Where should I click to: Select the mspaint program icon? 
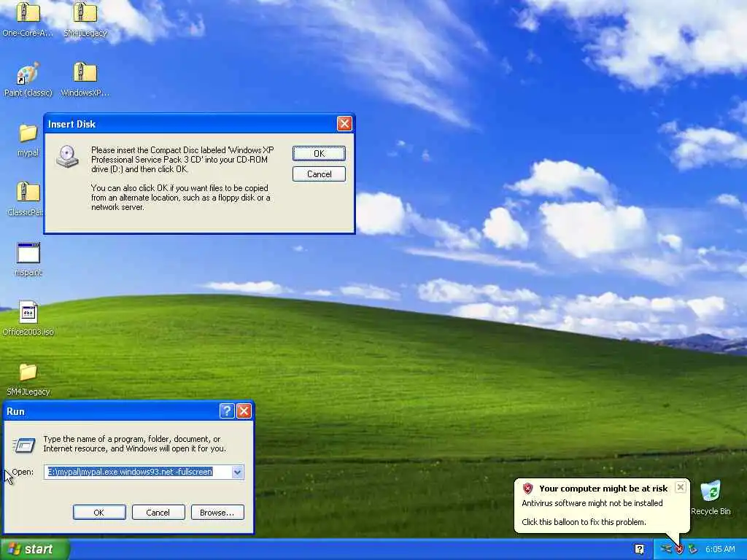pos(28,252)
